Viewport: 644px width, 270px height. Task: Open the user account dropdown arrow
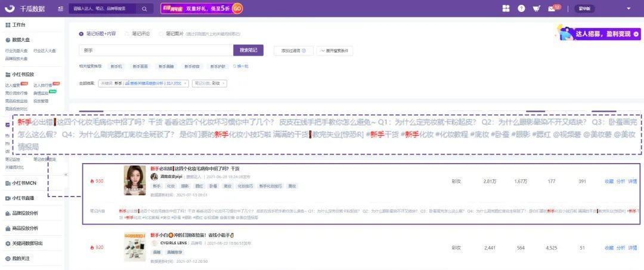(628, 8)
